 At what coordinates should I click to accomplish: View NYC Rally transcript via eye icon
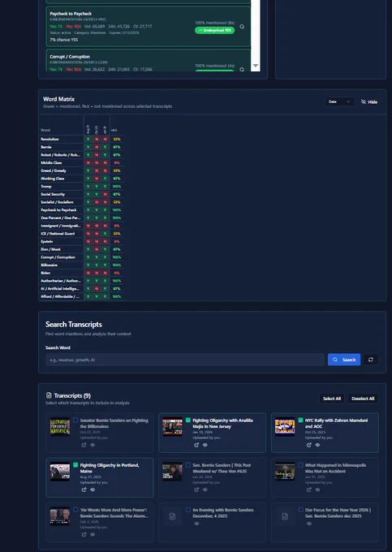318,445
